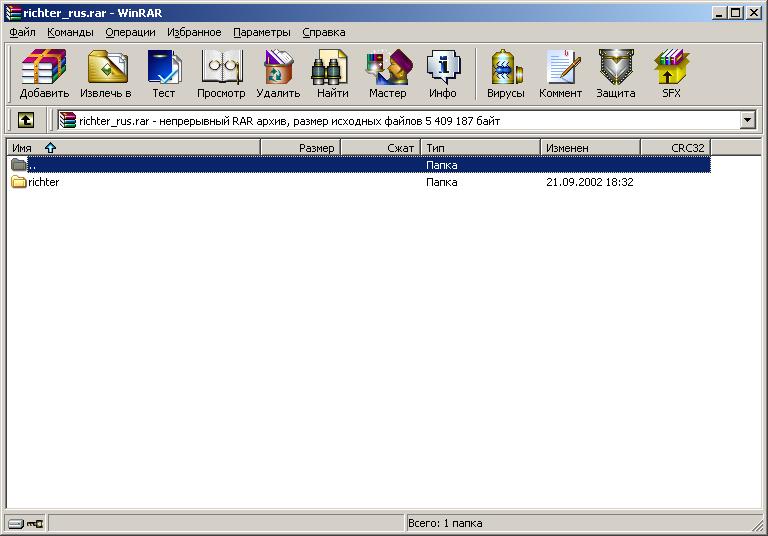Click the window resize grip corner

757,526
